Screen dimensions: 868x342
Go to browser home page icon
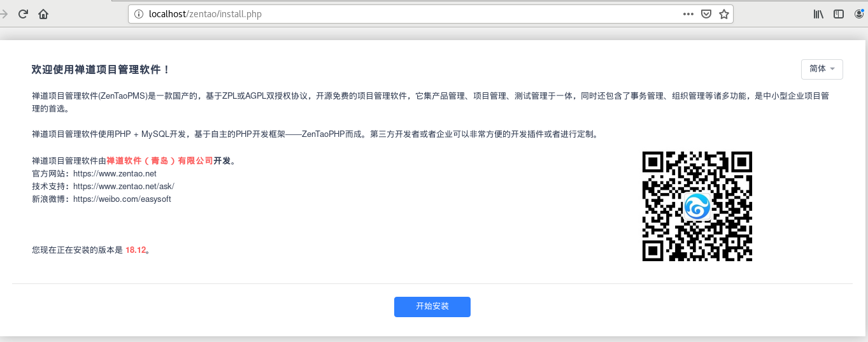tap(43, 13)
